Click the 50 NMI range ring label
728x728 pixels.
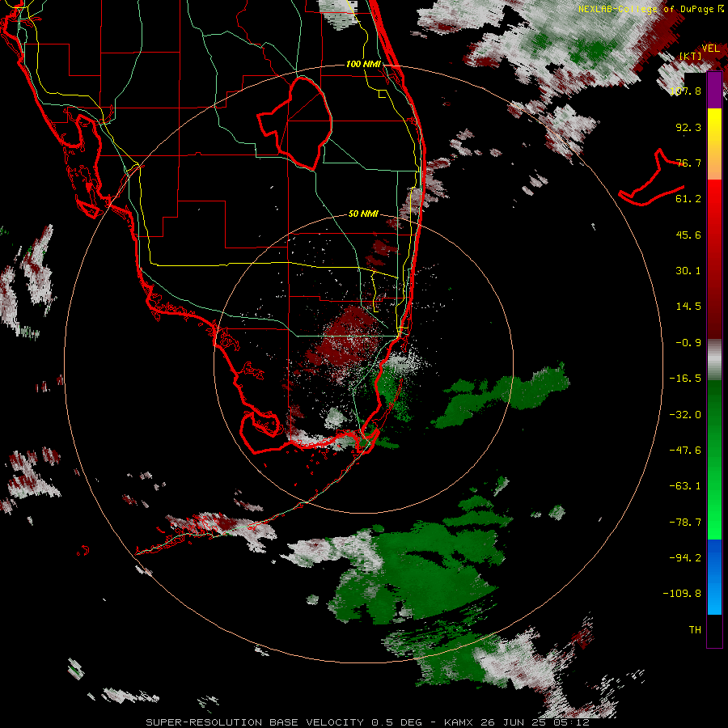(x=363, y=214)
